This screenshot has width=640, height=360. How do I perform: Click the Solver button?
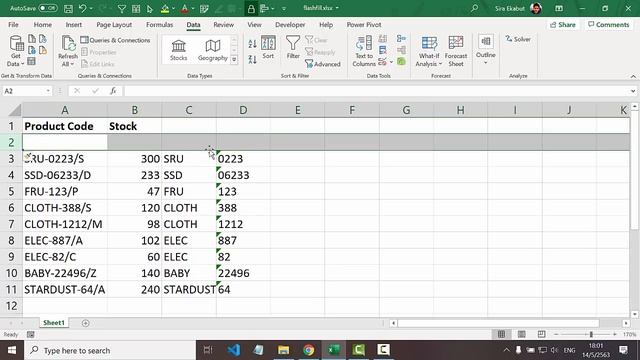(518, 39)
